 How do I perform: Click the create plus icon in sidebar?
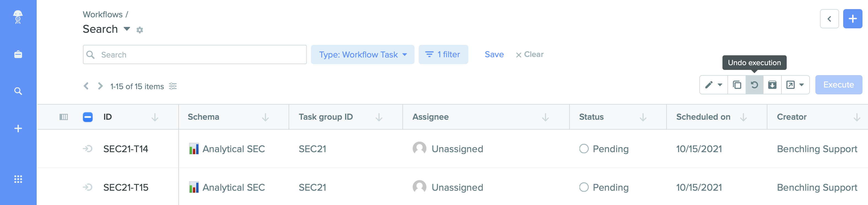pos(18,128)
